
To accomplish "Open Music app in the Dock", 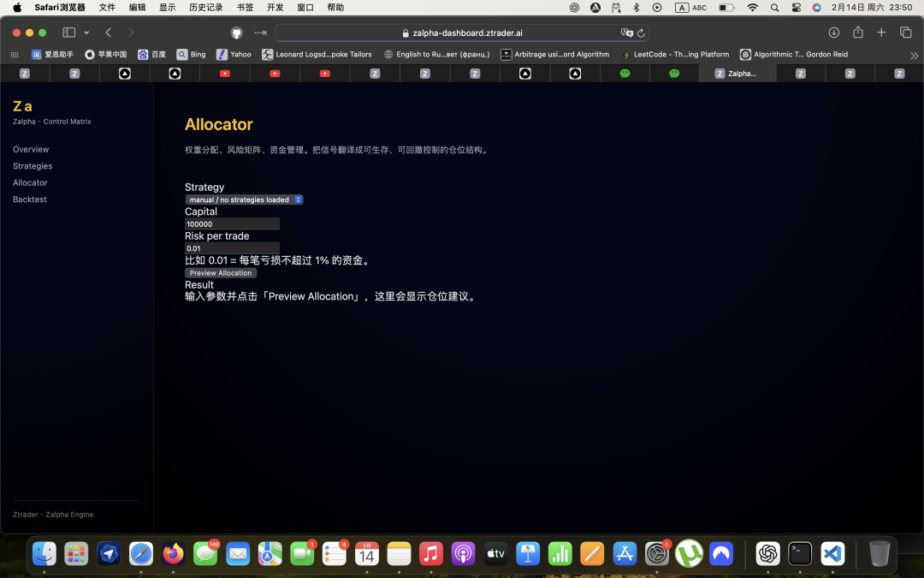I will 430,554.
